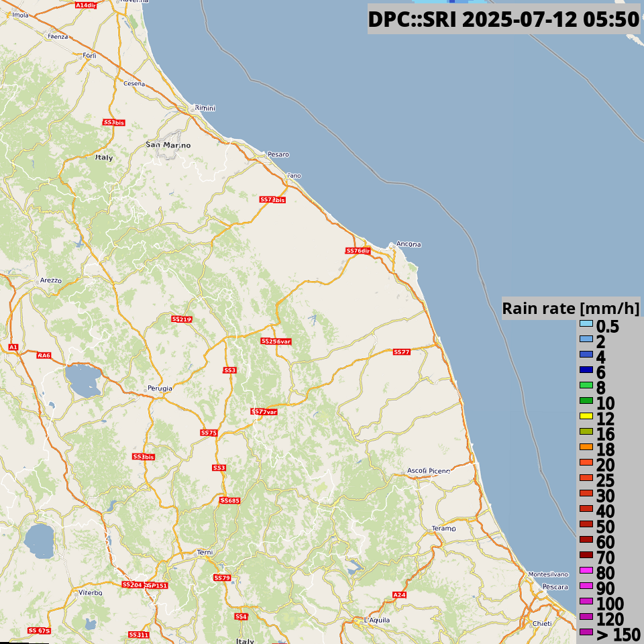Click the Arezzo city label
The image size is (644, 644).
[51, 280]
